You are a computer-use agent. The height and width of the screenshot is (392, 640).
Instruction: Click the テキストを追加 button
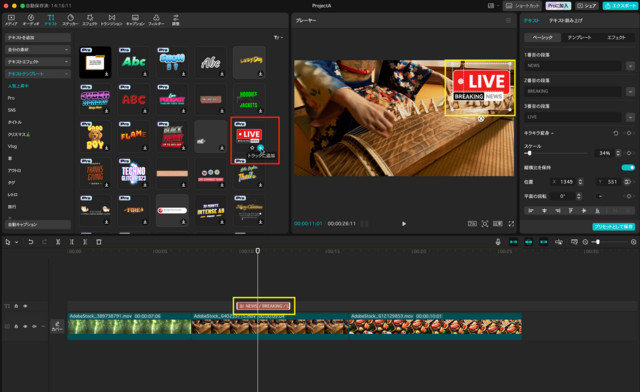click(38, 38)
